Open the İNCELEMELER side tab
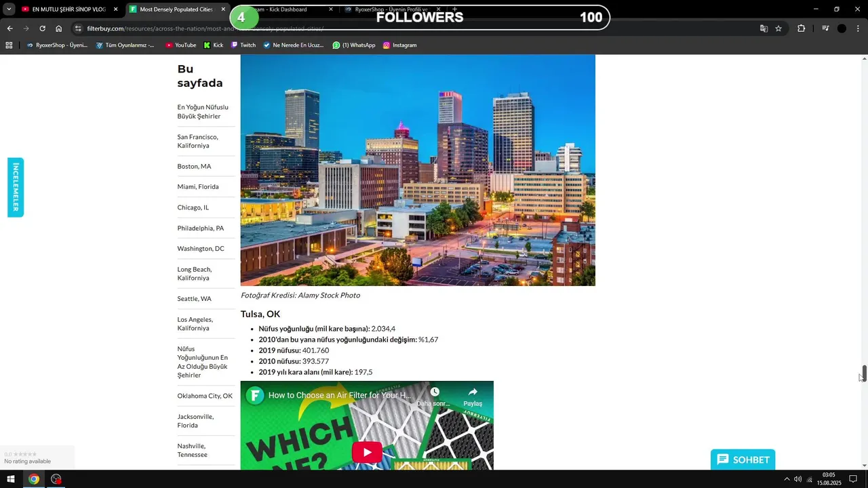 point(16,187)
